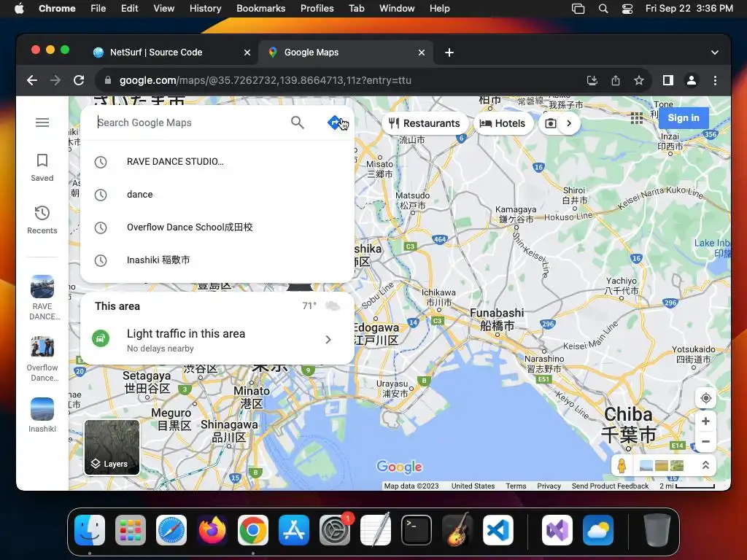
Task: Reload the page
Action: click(79, 80)
